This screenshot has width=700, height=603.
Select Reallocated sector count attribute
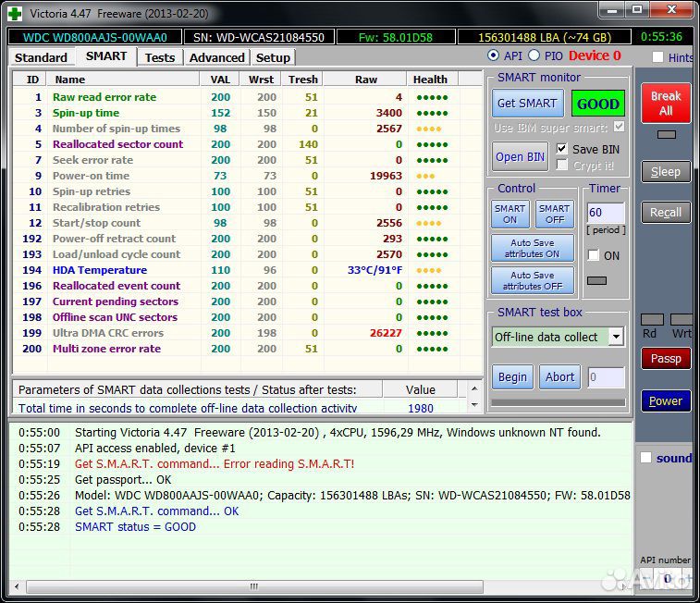click(x=248, y=144)
